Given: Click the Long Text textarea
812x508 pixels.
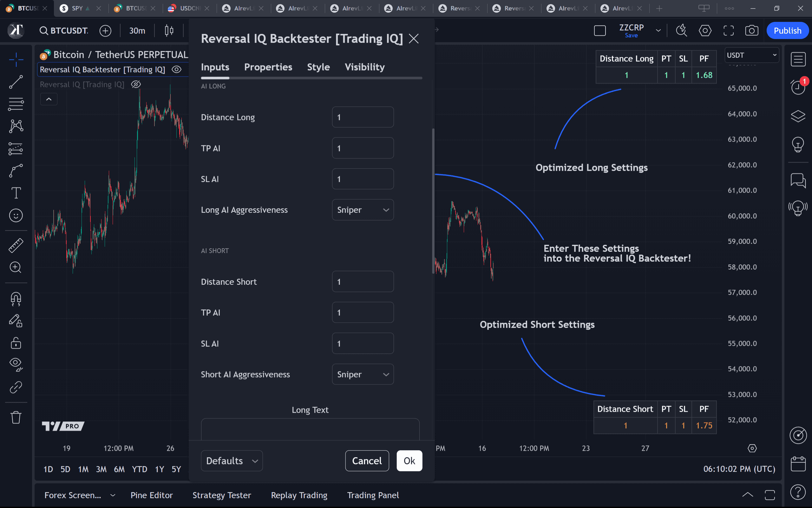Looking at the screenshot, I should click(x=311, y=429).
